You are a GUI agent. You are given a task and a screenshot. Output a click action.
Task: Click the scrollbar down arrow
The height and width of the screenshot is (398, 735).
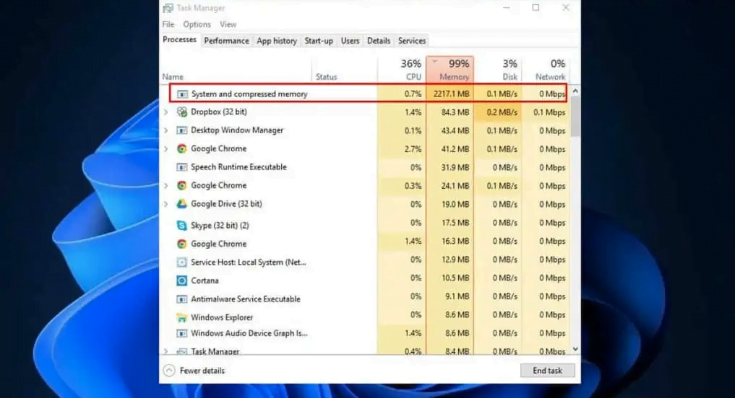click(575, 349)
